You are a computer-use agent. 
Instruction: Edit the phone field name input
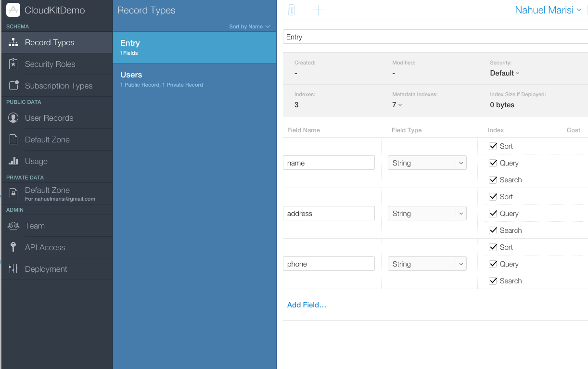(329, 264)
